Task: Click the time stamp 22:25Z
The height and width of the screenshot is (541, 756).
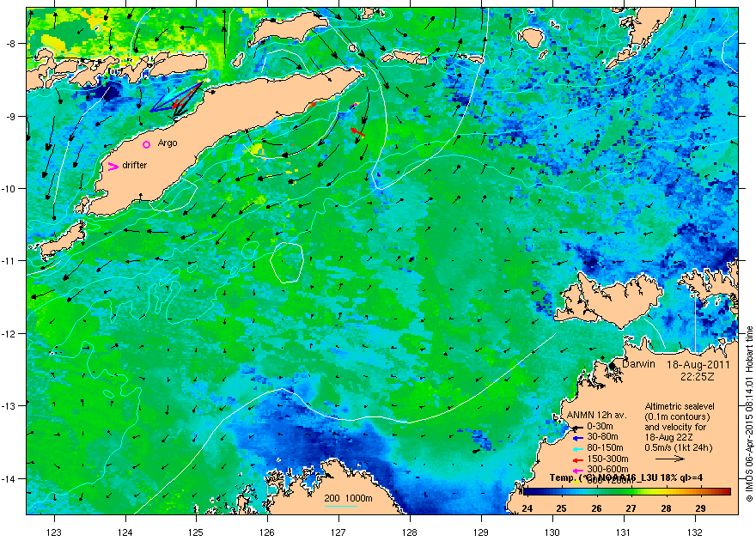Action: (698, 376)
